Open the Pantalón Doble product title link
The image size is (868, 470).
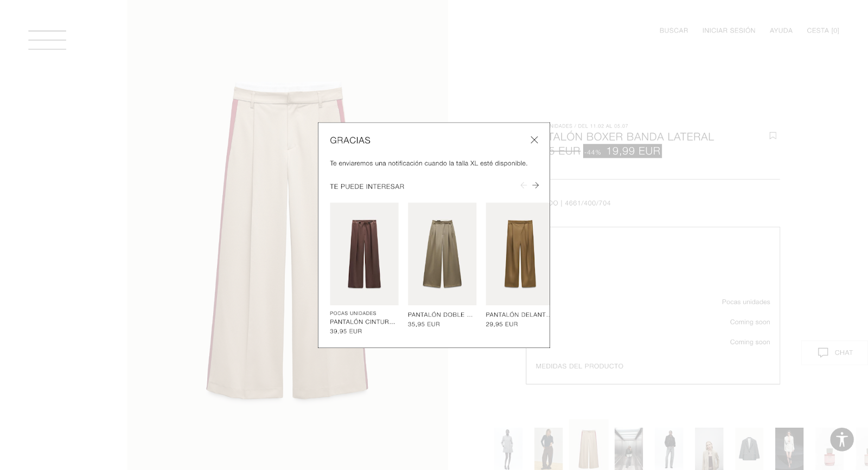[x=441, y=314]
